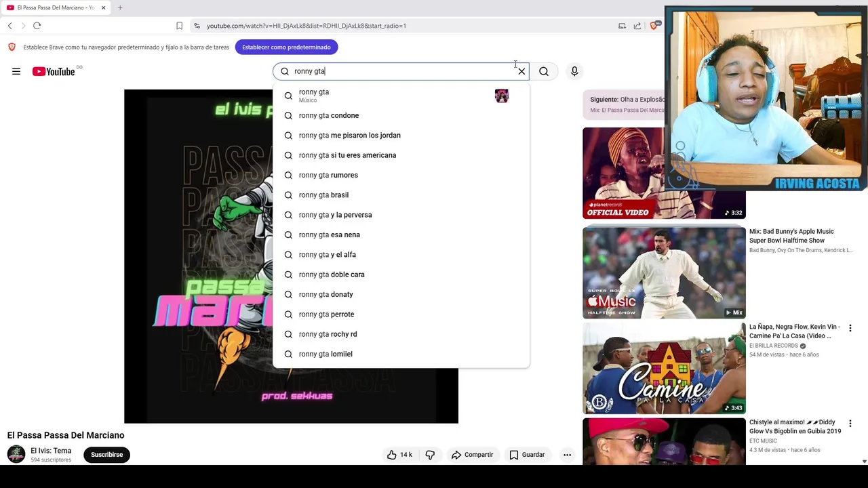Choose ronny gta si tu eres americana

point(401,155)
